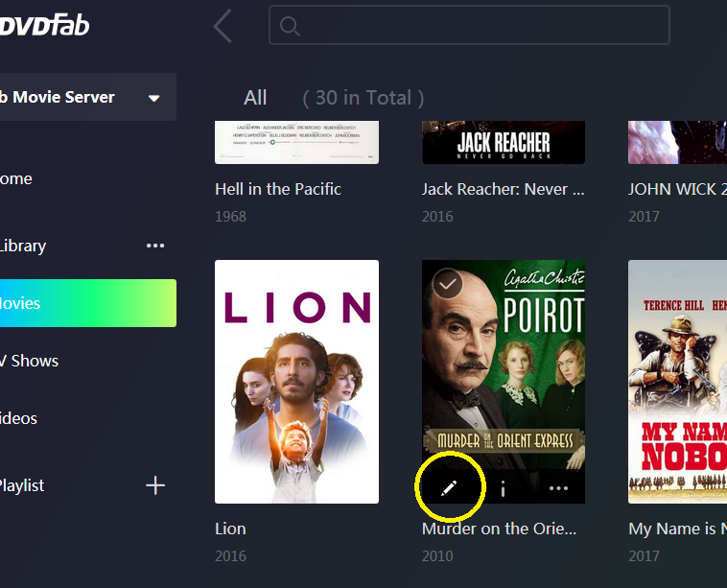Expand the Movie Server dropdown
Screen dimensions: 727x588
(x=153, y=98)
